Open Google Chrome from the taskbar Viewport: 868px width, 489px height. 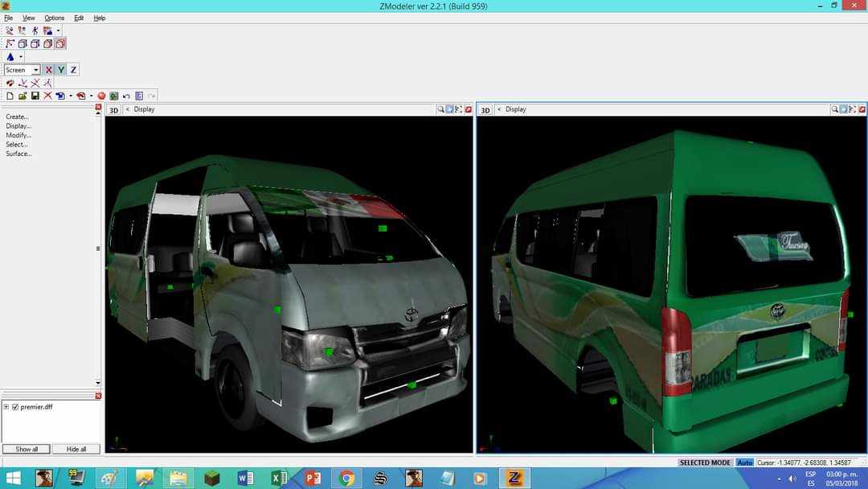(x=346, y=479)
